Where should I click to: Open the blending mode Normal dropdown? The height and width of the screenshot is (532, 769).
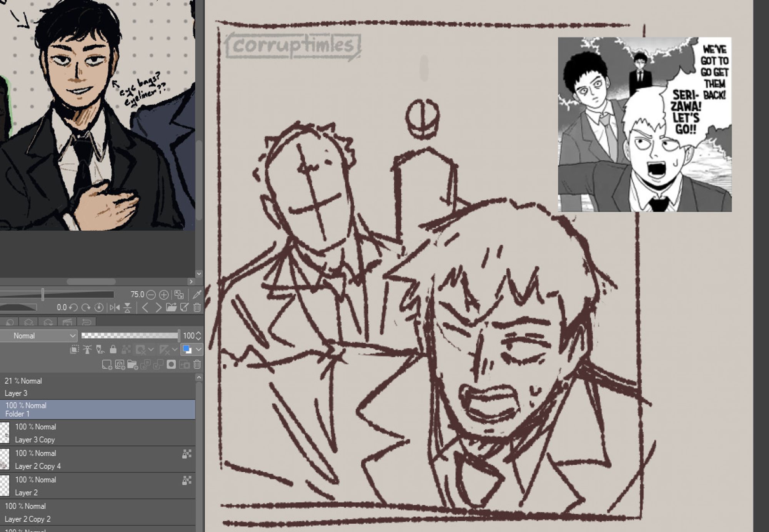[x=38, y=336]
